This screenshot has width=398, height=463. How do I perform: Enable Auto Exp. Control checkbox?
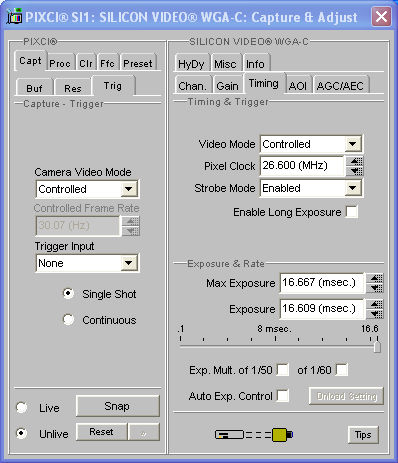[283, 396]
